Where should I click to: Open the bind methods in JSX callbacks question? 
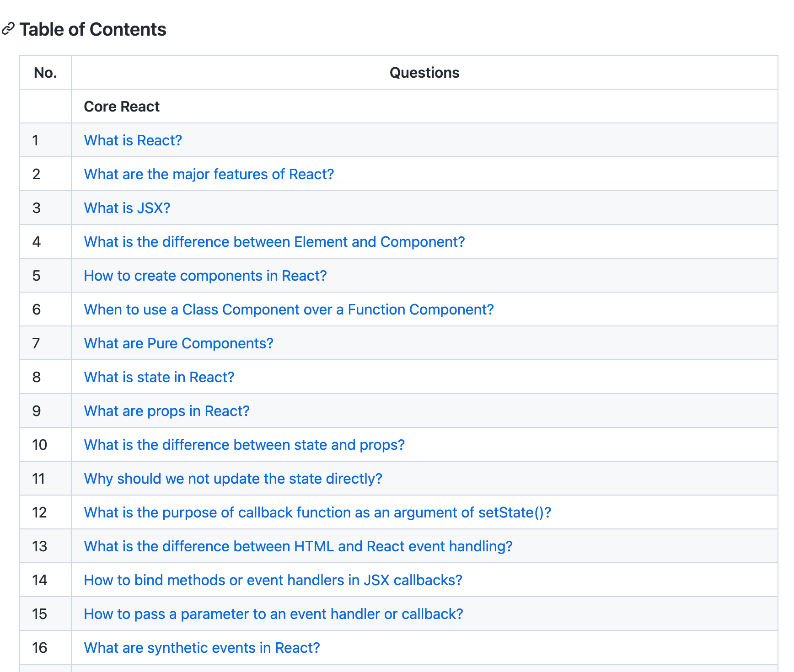pyautogui.click(x=273, y=580)
